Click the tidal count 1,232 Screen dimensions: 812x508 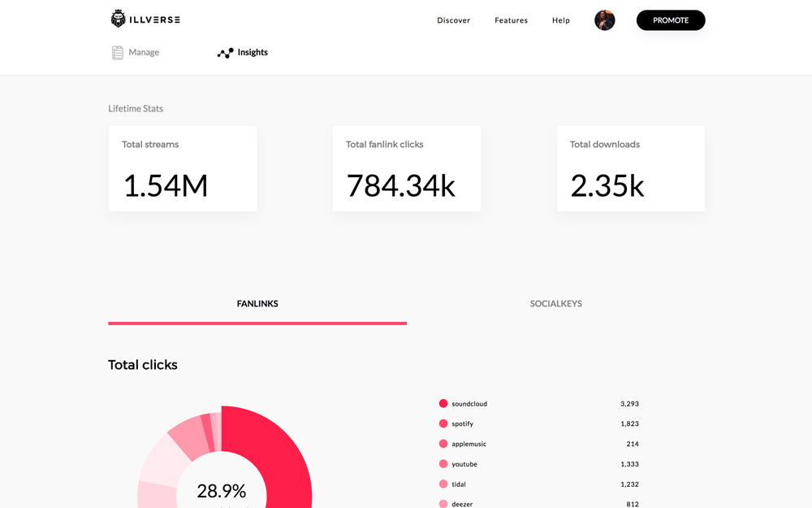(x=629, y=484)
